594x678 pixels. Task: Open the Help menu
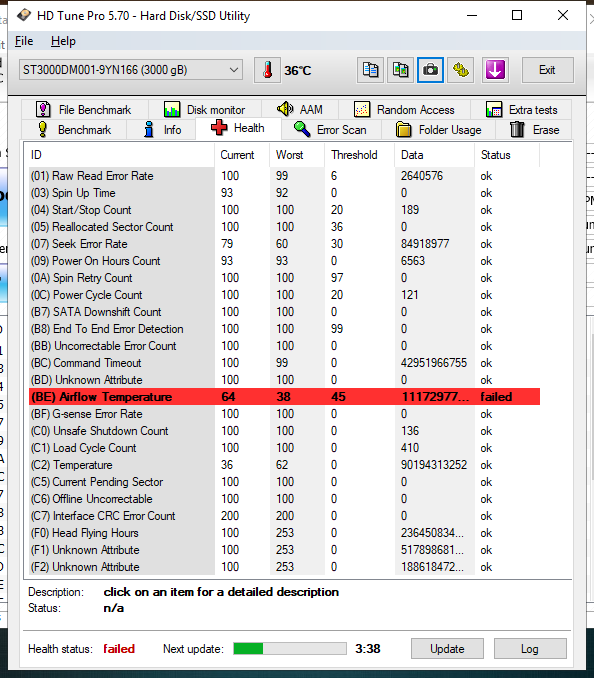pyautogui.click(x=63, y=41)
